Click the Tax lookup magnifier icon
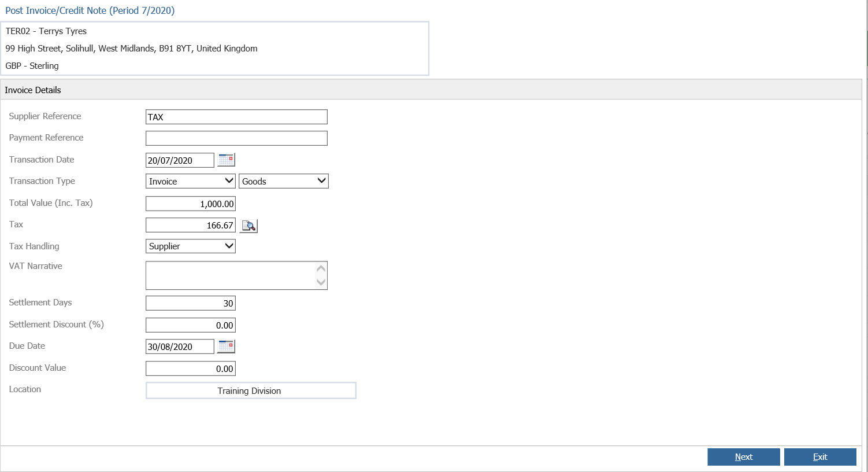The width and height of the screenshot is (868, 472). click(x=248, y=226)
